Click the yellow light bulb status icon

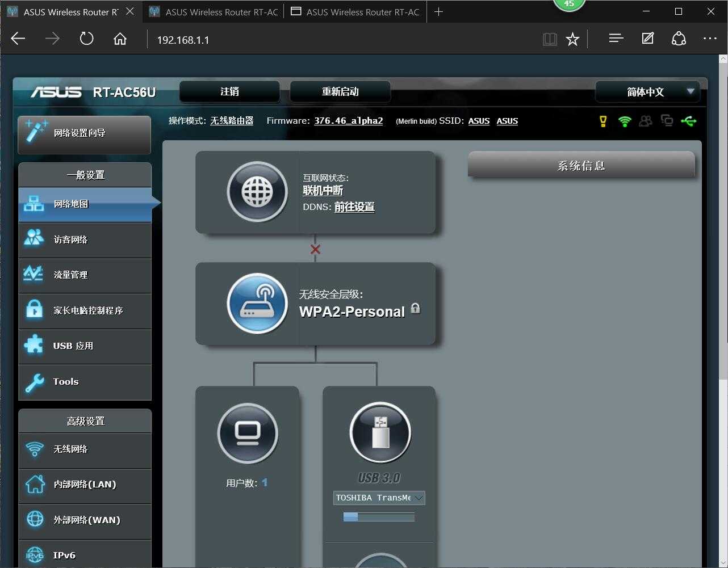[603, 121]
